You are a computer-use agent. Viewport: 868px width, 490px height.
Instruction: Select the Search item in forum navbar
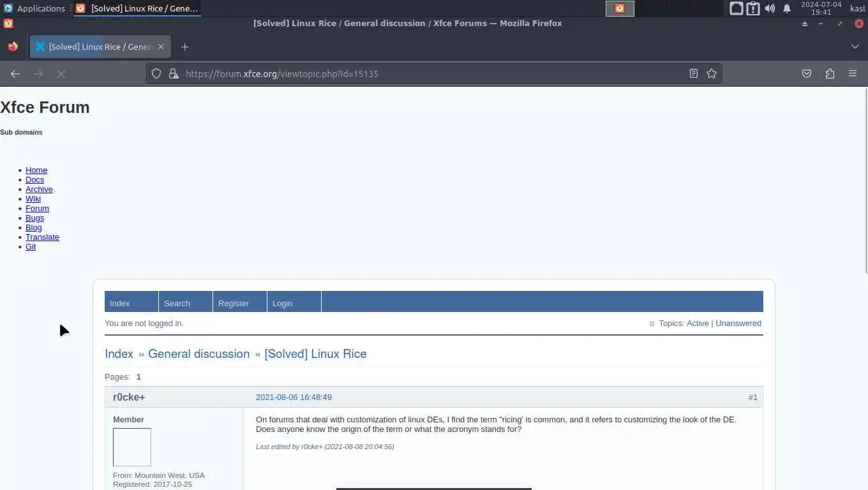[186, 302]
